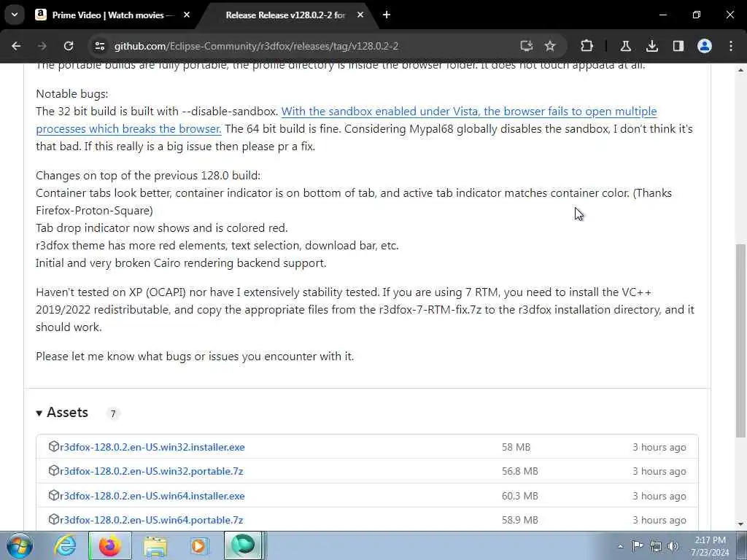Close the Prime Video tab
Screen dimensions: 747x560
click(x=187, y=15)
